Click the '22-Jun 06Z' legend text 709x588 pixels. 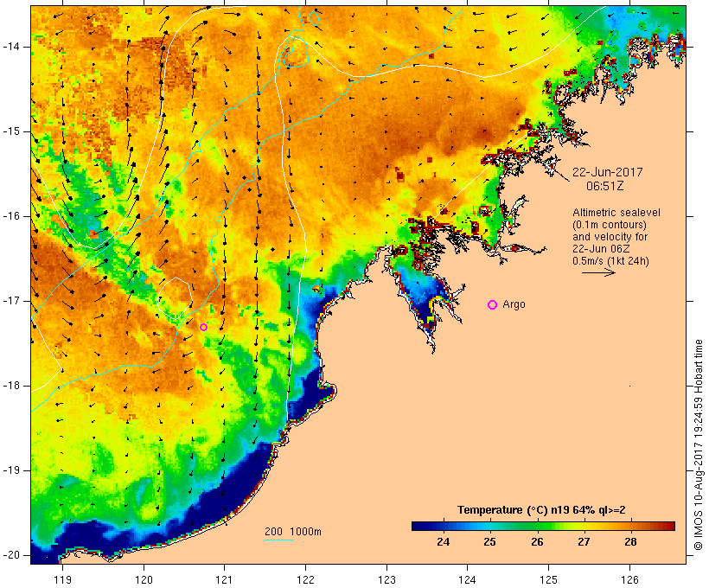point(602,249)
